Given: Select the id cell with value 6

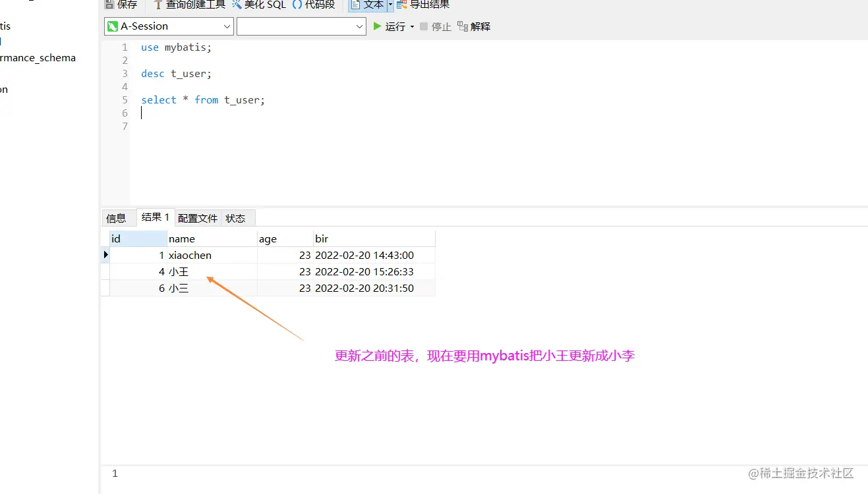Looking at the screenshot, I should click(x=138, y=288).
